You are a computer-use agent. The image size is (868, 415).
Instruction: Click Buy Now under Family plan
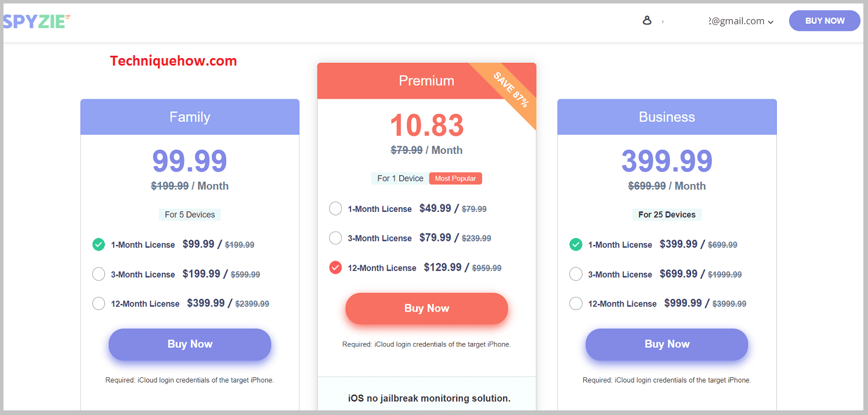click(x=190, y=344)
